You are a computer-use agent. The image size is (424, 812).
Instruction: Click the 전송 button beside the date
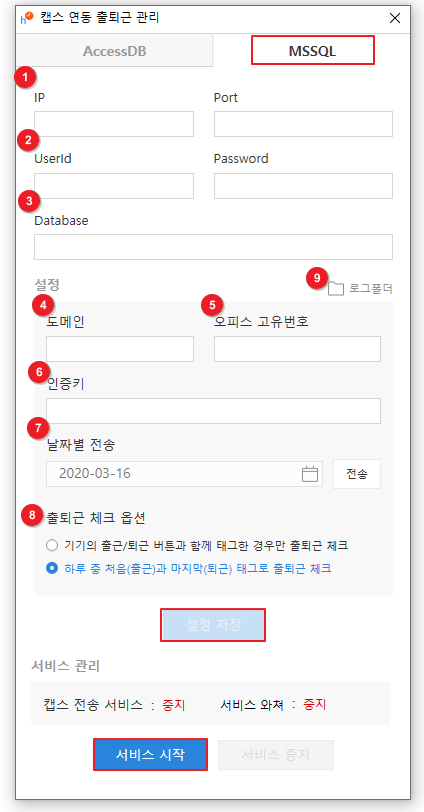tap(357, 474)
